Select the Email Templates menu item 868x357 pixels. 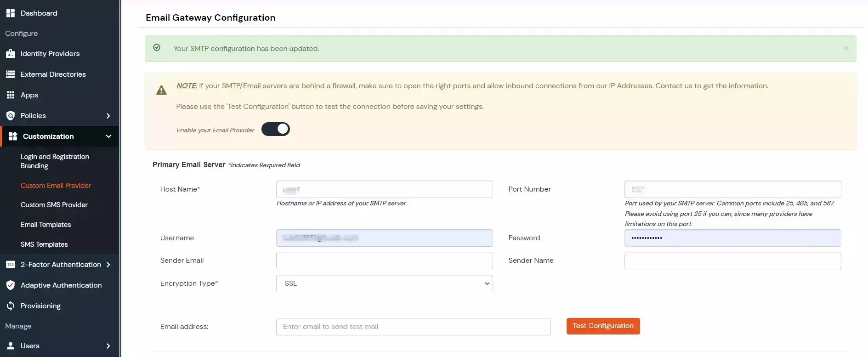[45, 225]
